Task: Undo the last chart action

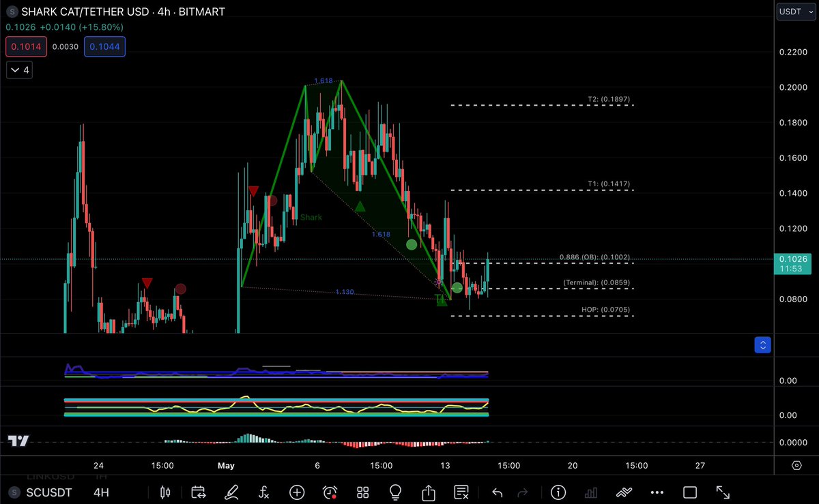Action: 498,492
